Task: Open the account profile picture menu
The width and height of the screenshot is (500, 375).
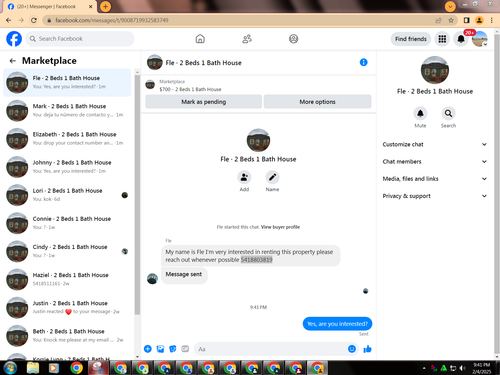Action: point(480,39)
